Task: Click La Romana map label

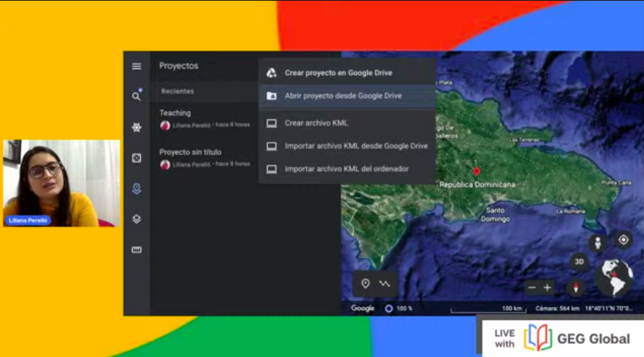Action: 570,211
